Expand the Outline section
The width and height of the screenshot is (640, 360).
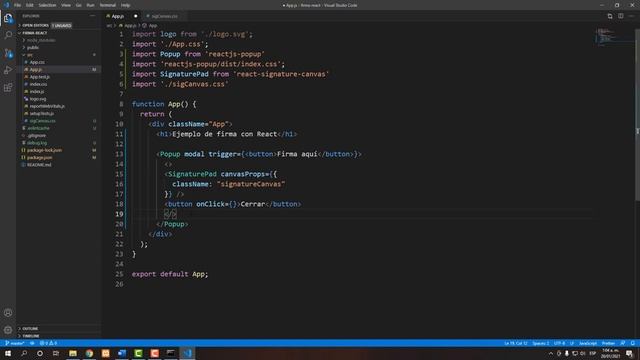30,329
